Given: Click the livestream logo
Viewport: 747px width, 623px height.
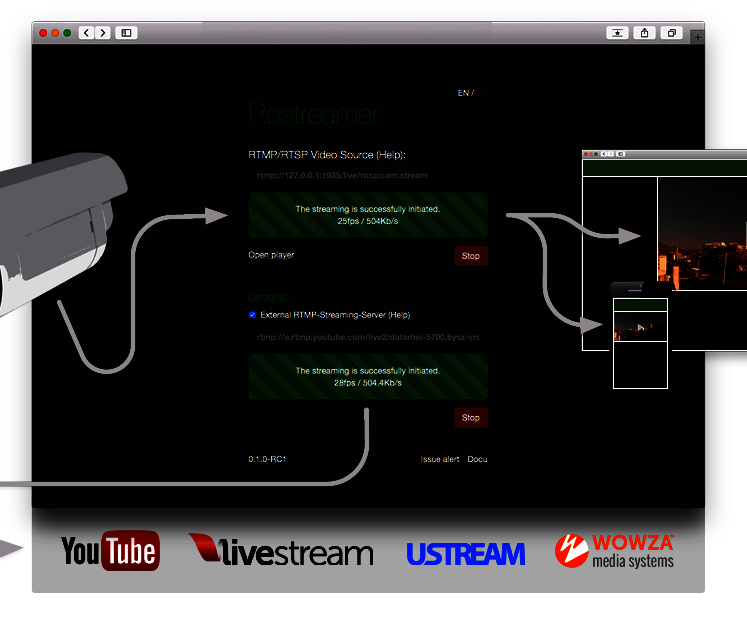Looking at the screenshot, I should [281, 550].
